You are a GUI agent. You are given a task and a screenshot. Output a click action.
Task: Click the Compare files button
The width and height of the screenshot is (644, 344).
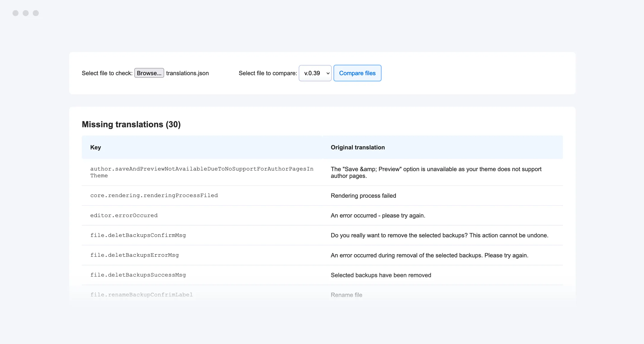[x=357, y=73]
